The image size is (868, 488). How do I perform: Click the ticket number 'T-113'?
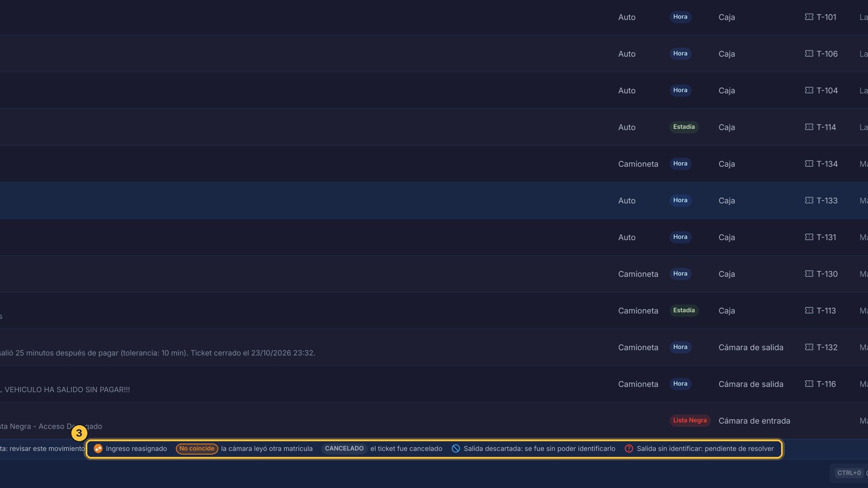[x=826, y=311]
